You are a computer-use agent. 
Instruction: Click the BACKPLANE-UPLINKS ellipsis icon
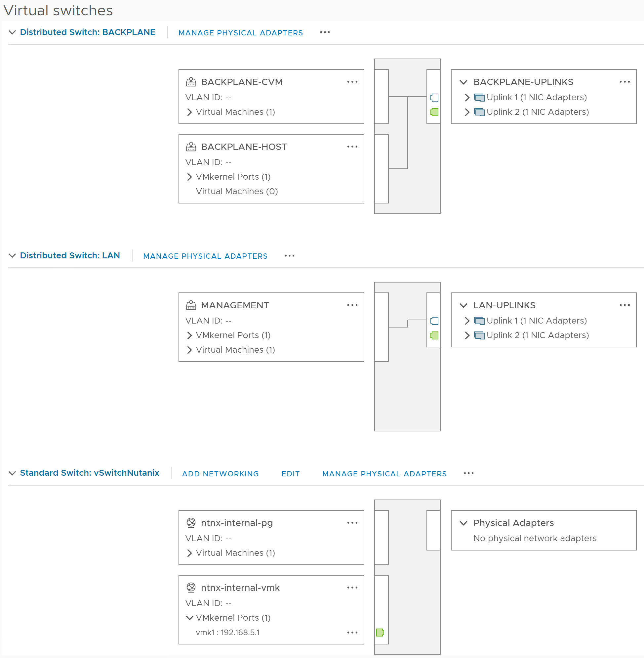point(624,82)
